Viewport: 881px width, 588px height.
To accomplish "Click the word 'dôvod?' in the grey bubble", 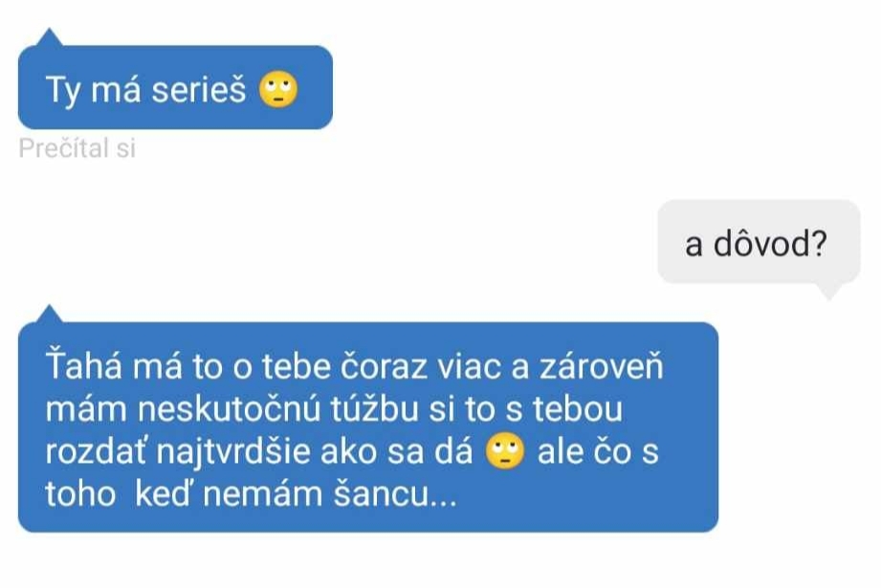I will tap(770, 245).
